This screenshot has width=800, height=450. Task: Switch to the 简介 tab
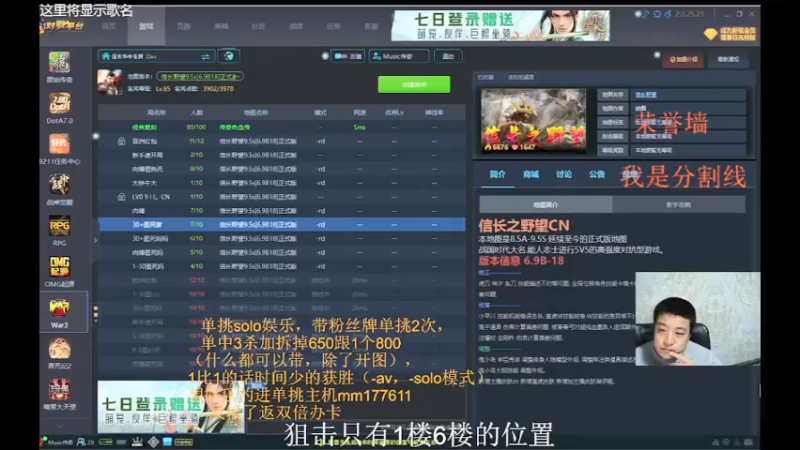click(497, 174)
